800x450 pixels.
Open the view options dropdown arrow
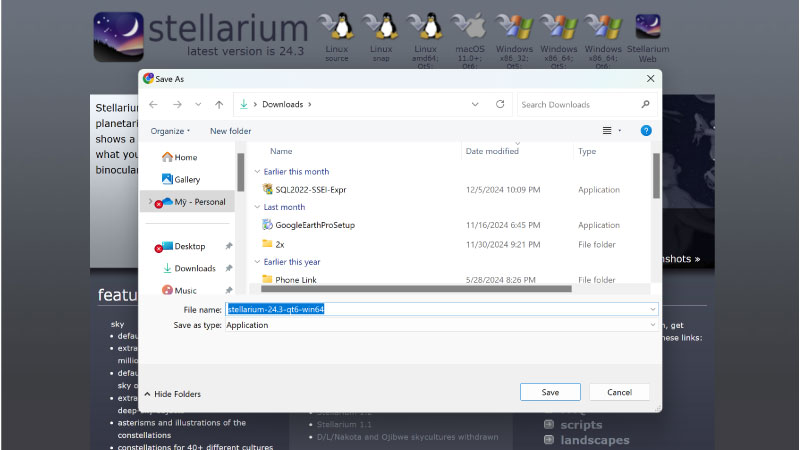(x=620, y=131)
